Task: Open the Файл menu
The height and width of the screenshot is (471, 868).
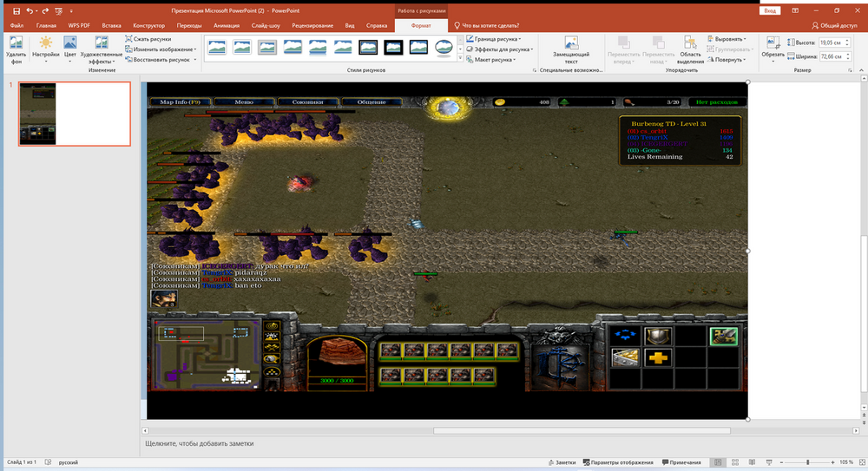Action: click(x=16, y=25)
